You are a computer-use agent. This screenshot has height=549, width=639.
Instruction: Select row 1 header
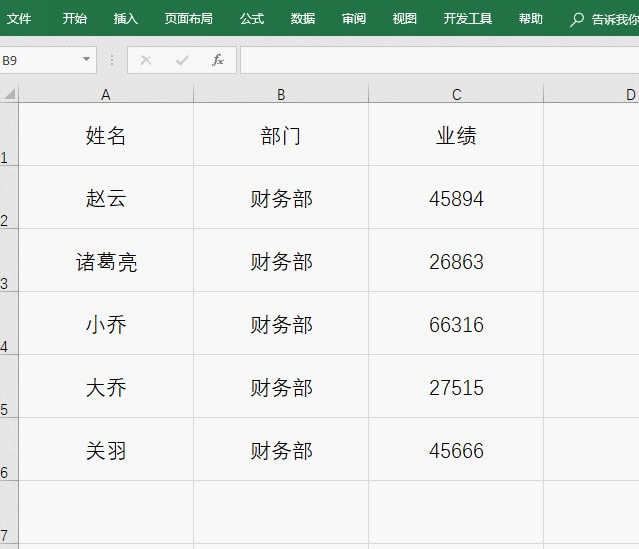(9, 134)
